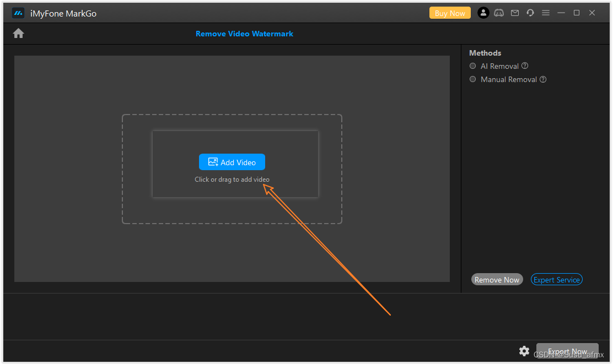Open the mail feedback icon
This screenshot has width=613, height=364.
point(515,13)
